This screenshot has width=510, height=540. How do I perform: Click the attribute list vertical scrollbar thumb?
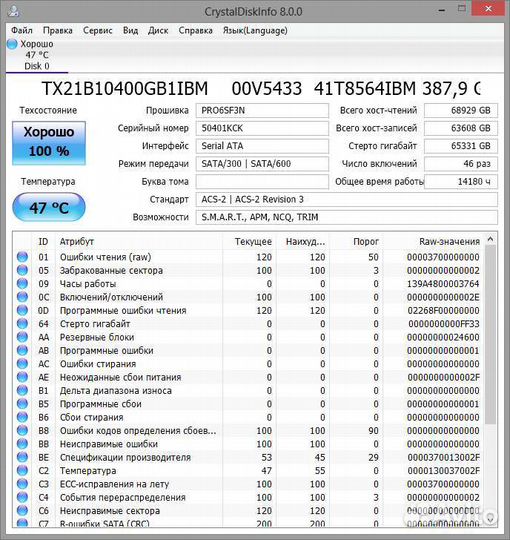click(491, 334)
